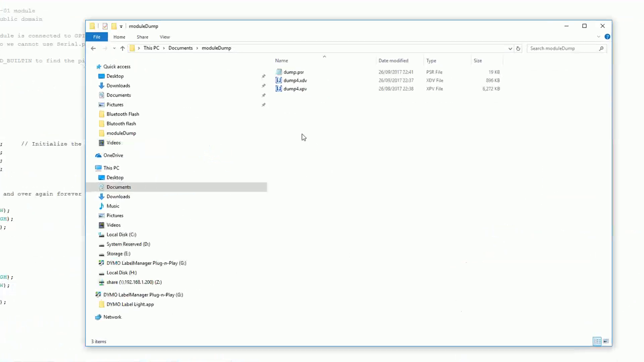This screenshot has height=362, width=644.
Task: Open the View ribbon tab
Action: point(164,37)
